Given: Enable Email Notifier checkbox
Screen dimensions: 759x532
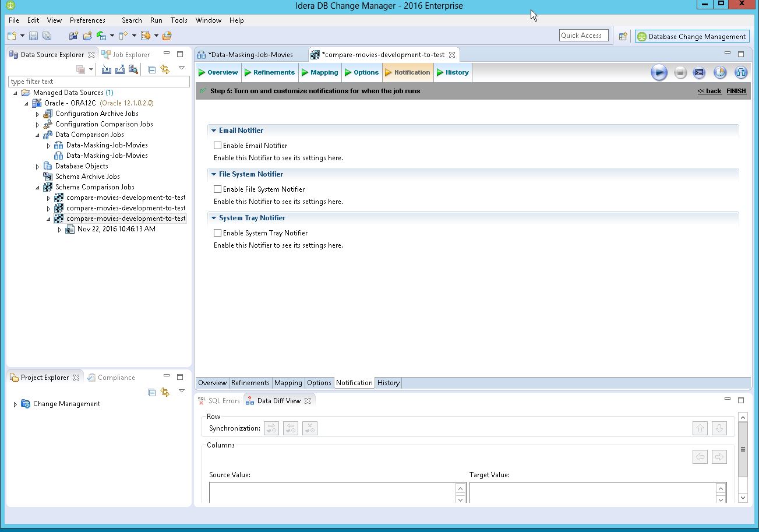Looking at the screenshot, I should (217, 146).
